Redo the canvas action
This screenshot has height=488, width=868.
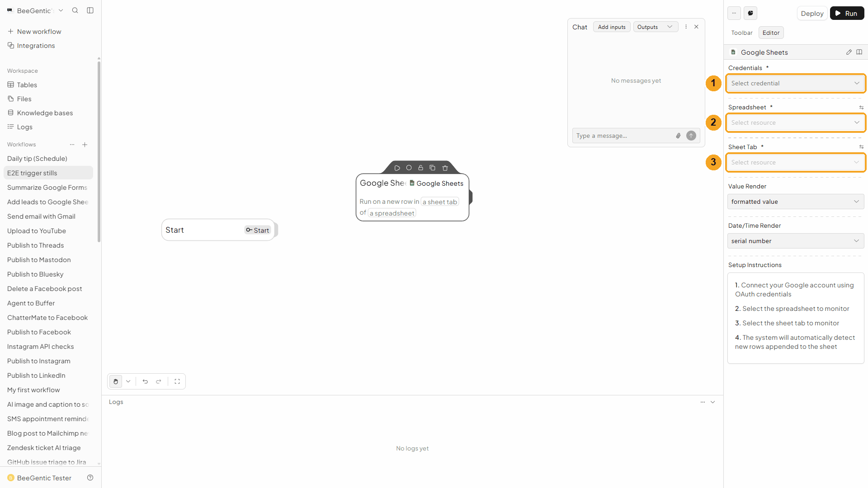tap(159, 381)
